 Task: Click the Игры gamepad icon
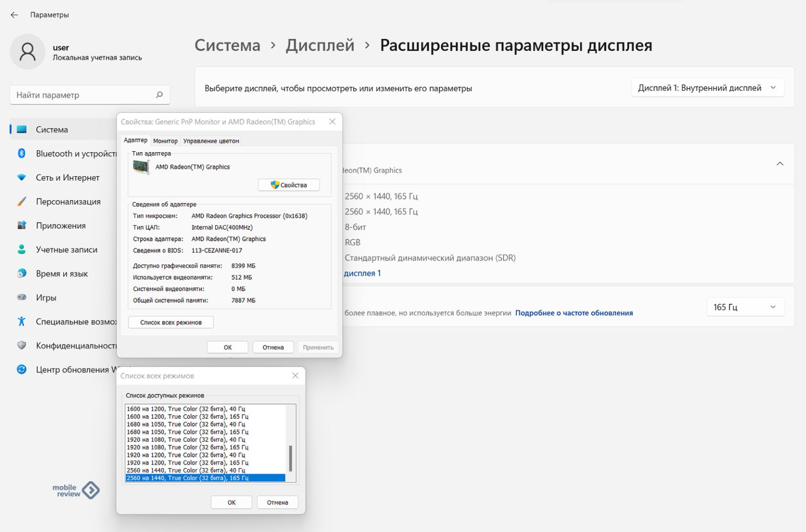(x=22, y=297)
